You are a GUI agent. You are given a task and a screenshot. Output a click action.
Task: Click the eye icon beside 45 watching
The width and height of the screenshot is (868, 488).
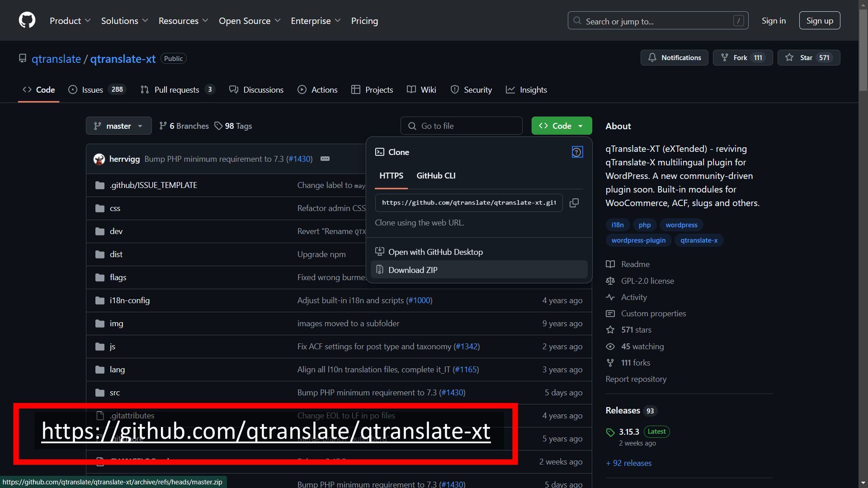610,347
